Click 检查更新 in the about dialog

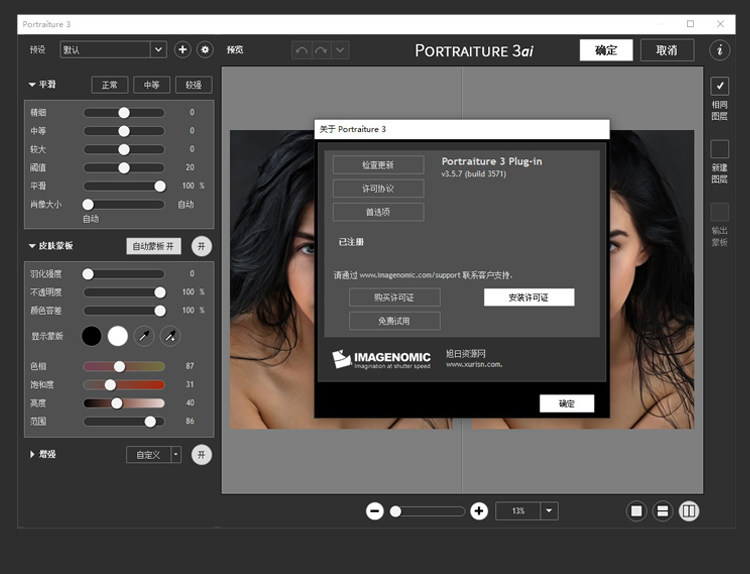378,165
